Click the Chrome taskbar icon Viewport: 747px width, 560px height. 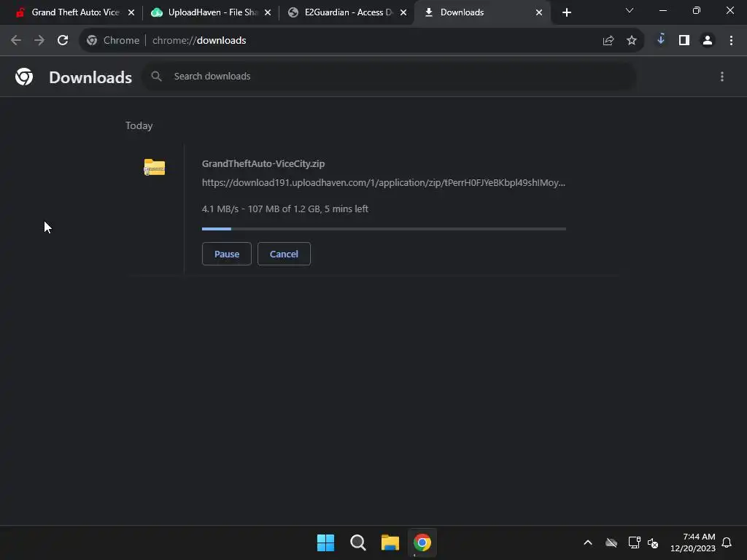pos(422,542)
